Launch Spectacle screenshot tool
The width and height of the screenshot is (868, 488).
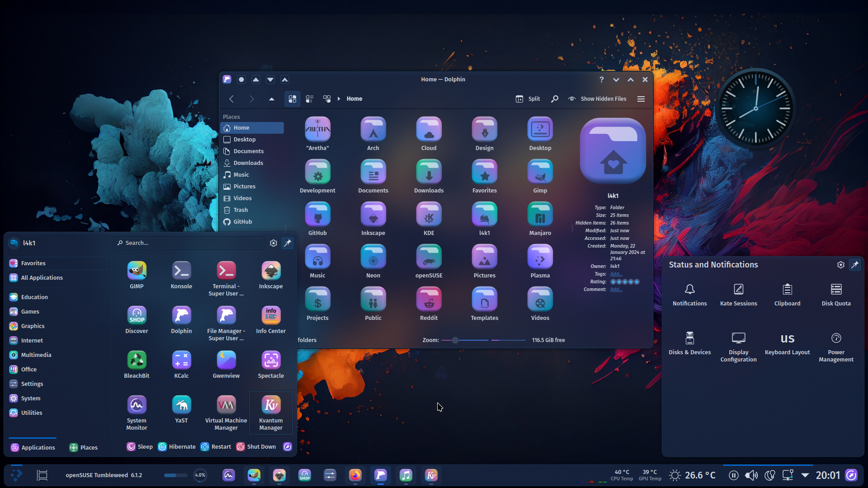pos(271,364)
